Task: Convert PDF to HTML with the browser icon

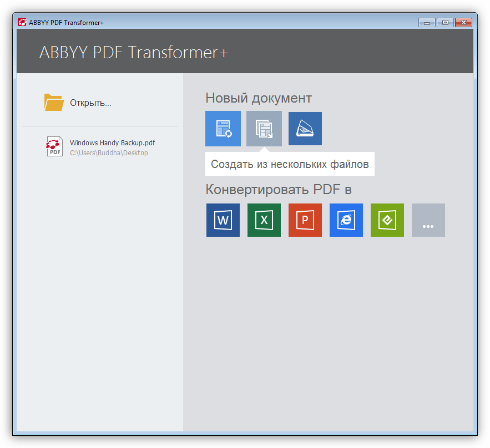Action: click(x=346, y=220)
